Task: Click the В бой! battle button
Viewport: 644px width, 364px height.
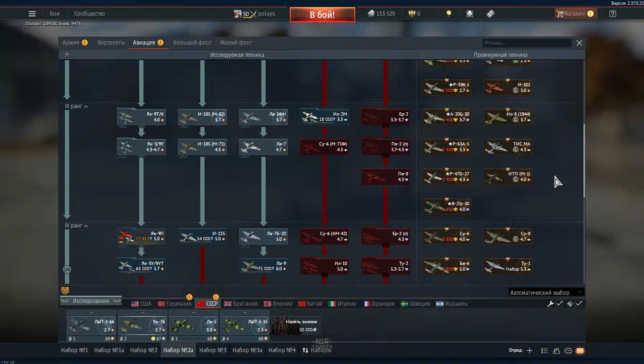Action: coord(322,15)
